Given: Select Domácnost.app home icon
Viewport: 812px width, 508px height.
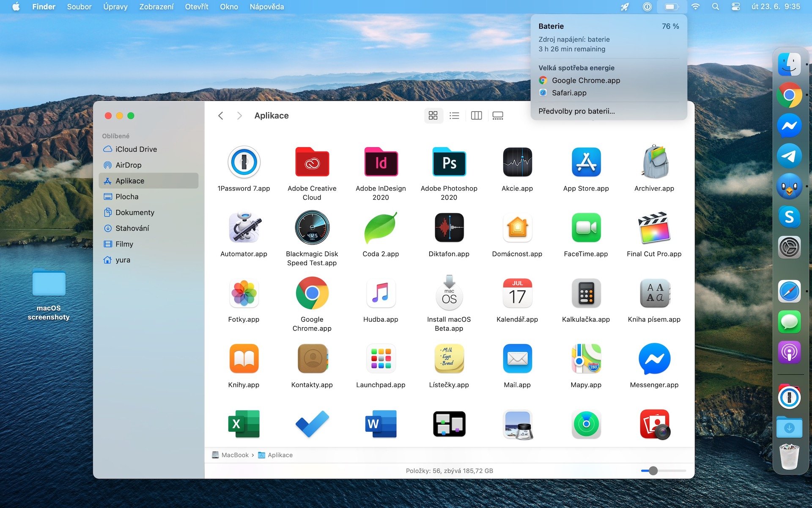Looking at the screenshot, I should point(517,227).
